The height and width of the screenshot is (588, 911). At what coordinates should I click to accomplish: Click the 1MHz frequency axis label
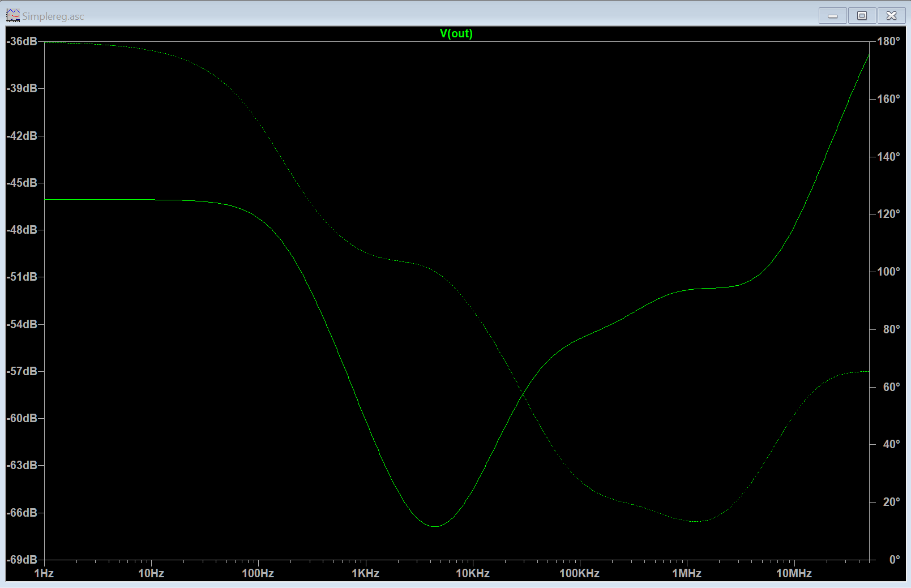[x=687, y=573]
